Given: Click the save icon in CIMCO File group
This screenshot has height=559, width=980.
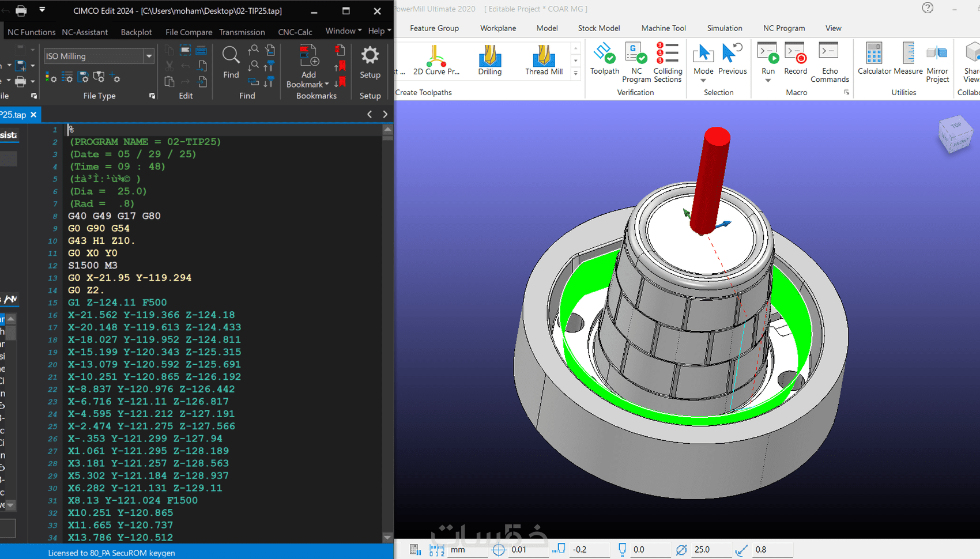Looking at the screenshot, I should [21, 66].
